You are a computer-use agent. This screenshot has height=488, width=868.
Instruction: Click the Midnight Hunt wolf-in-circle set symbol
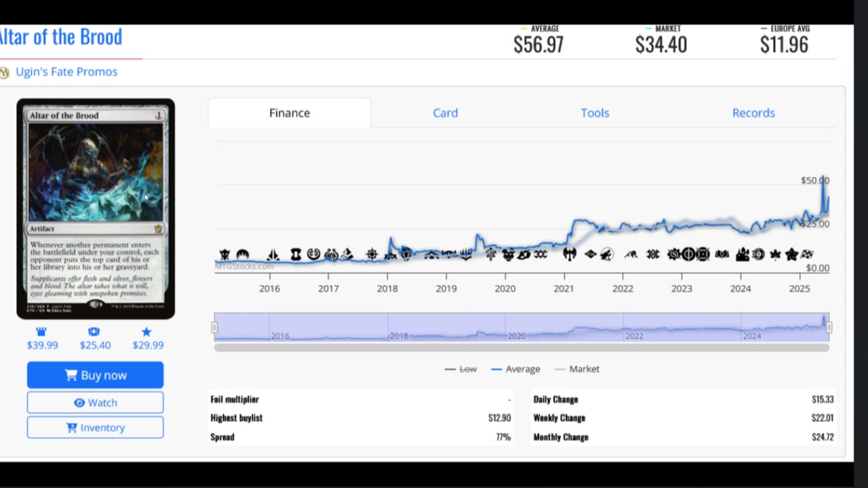tap(607, 254)
